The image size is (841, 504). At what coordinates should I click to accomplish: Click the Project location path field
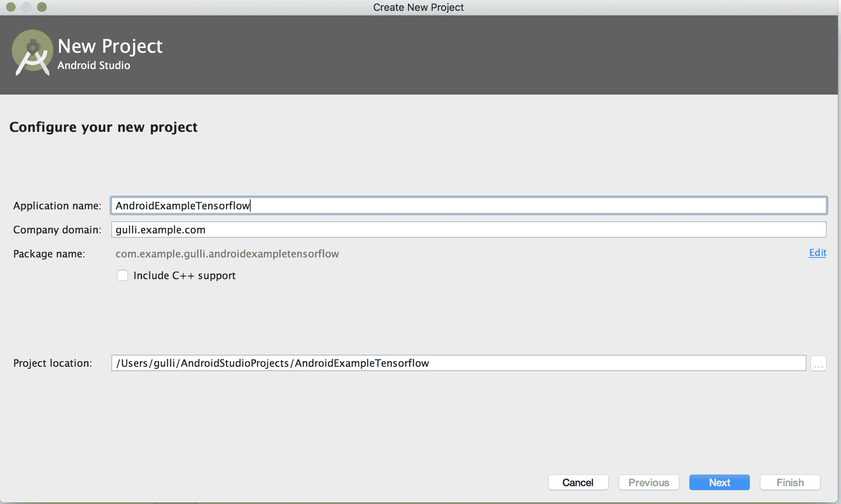[x=459, y=363]
